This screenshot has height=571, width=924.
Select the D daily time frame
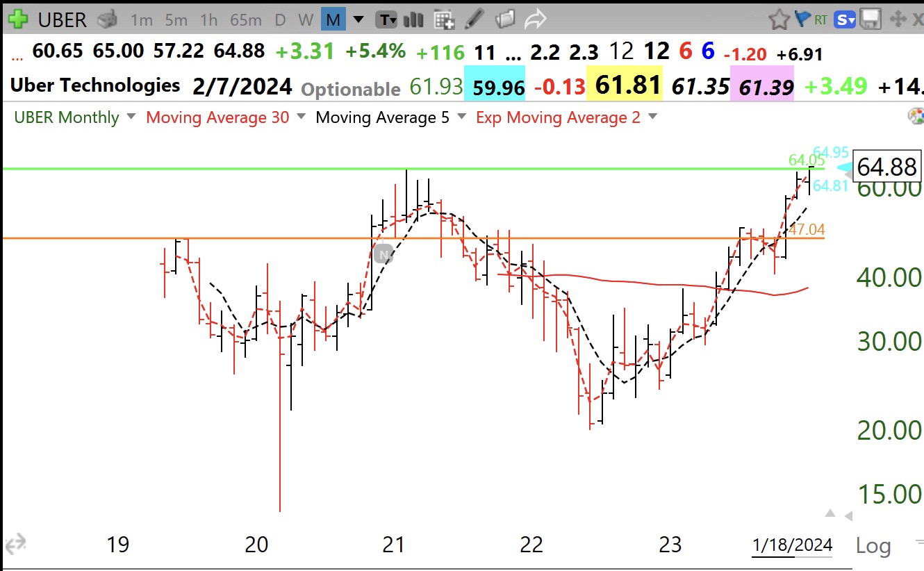point(280,20)
